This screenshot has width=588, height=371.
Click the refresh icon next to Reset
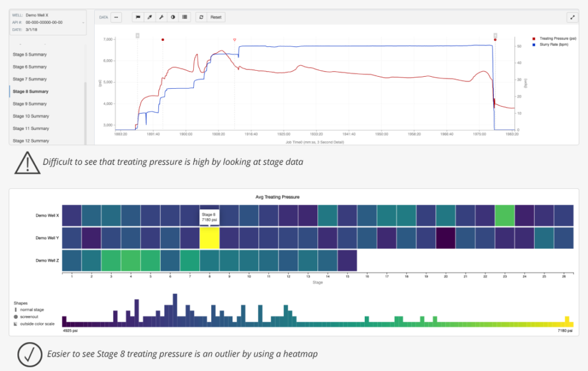202,17
